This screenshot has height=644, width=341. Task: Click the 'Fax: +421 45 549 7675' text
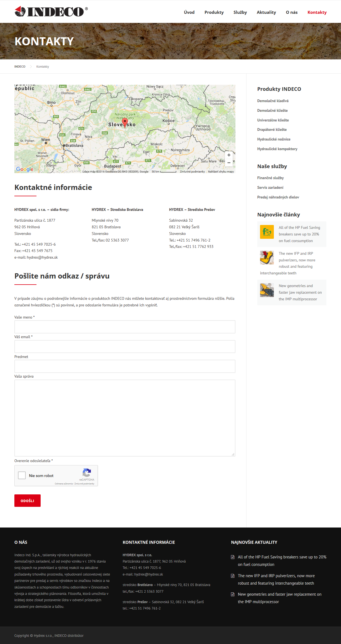[33, 251]
